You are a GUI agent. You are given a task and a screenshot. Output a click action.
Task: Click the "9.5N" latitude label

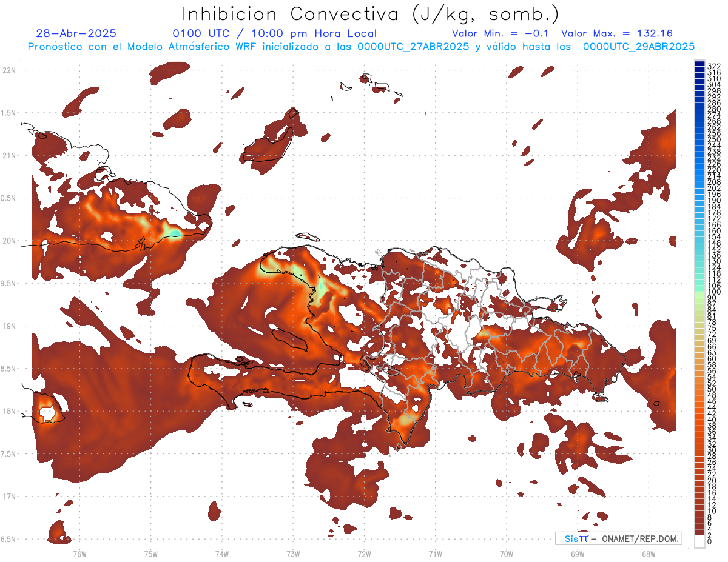click(x=8, y=283)
